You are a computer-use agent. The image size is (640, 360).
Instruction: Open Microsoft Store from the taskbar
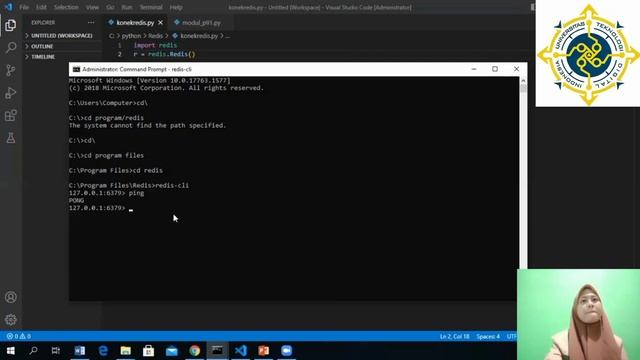coord(149,351)
